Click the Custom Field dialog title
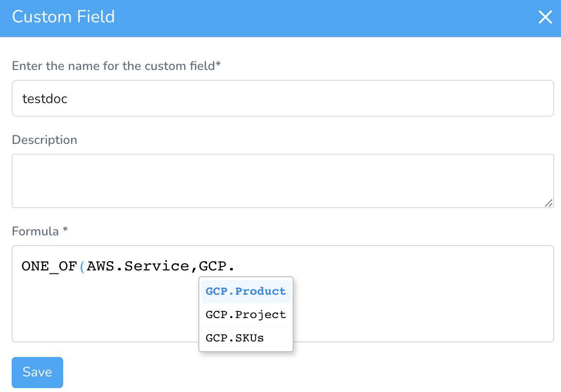This screenshot has height=392, width=561. coord(63,17)
